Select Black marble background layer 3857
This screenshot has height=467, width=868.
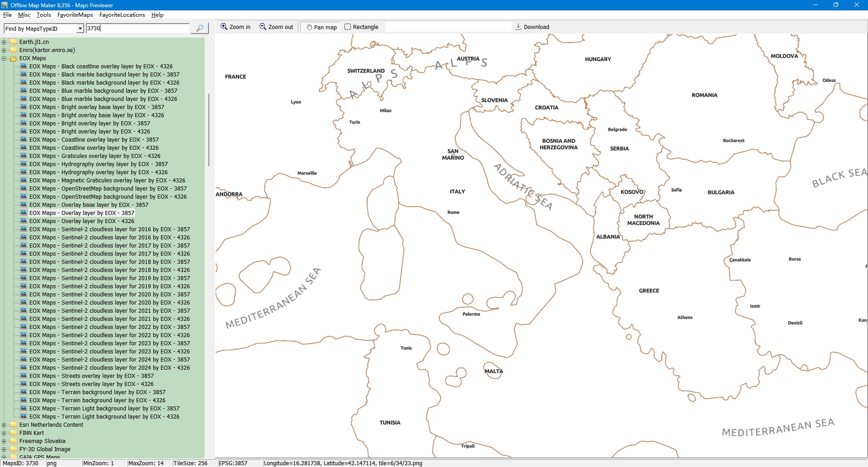[x=104, y=75]
